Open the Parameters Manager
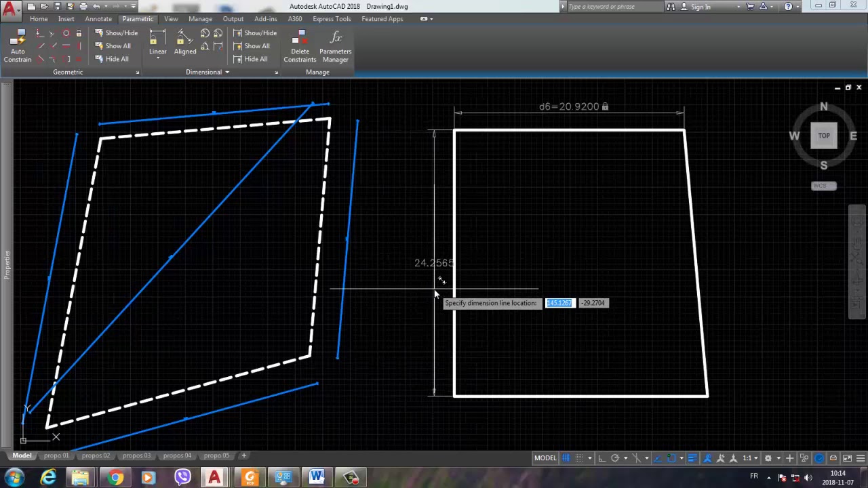Image resolution: width=868 pixels, height=488 pixels. (x=335, y=46)
